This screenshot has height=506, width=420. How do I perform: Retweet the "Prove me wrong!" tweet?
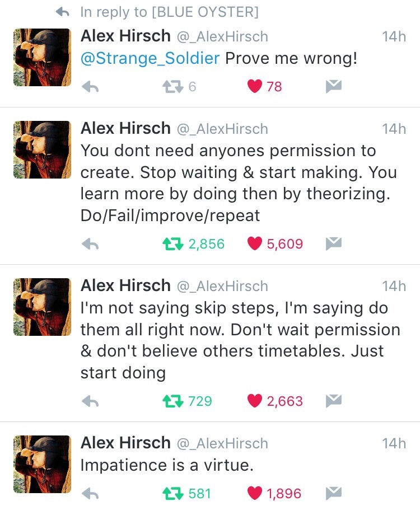click(x=170, y=87)
